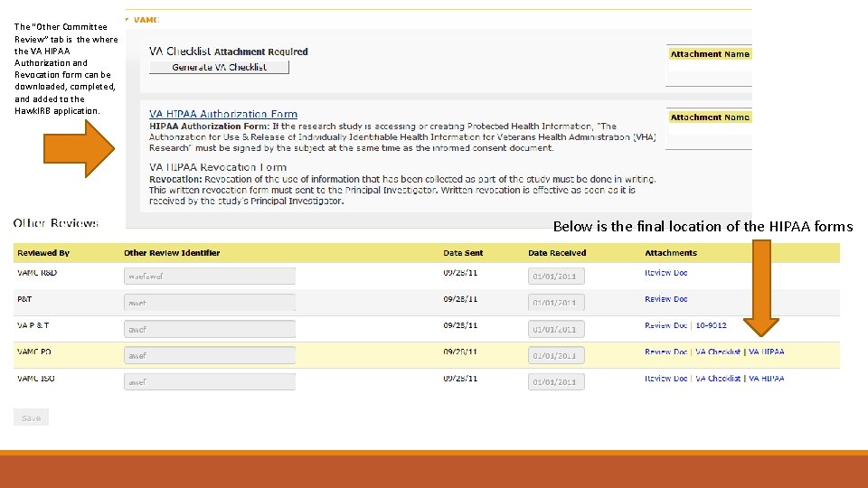The width and height of the screenshot is (868, 488).
Task: Click the Attachments column header
Action: coord(670,253)
